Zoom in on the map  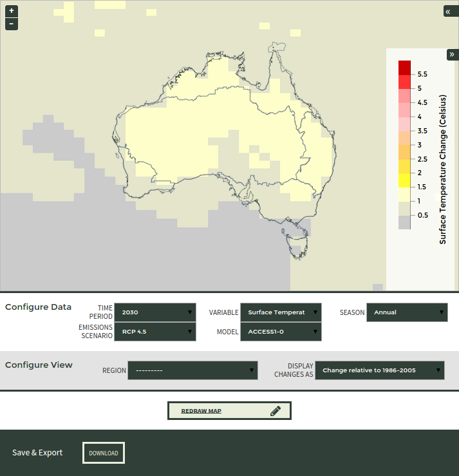click(x=12, y=11)
